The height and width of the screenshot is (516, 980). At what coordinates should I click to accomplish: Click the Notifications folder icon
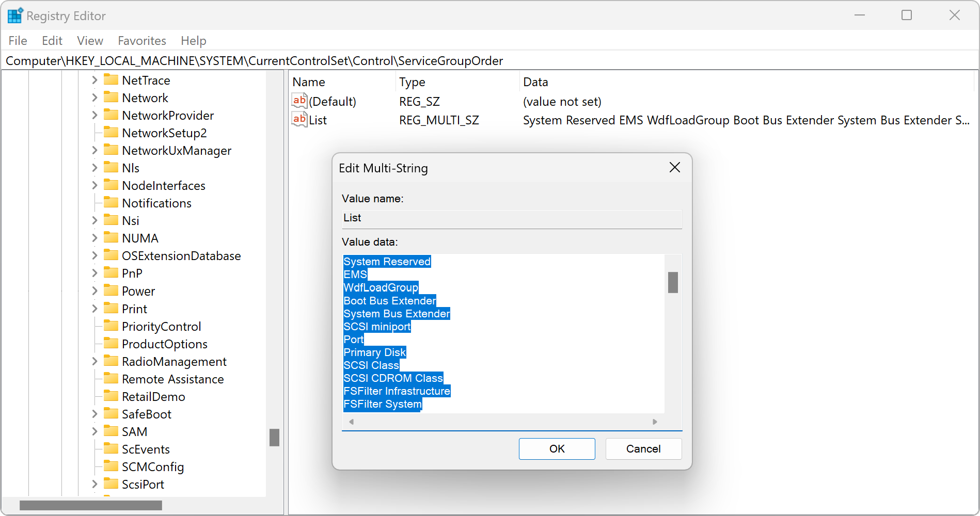[110, 203]
